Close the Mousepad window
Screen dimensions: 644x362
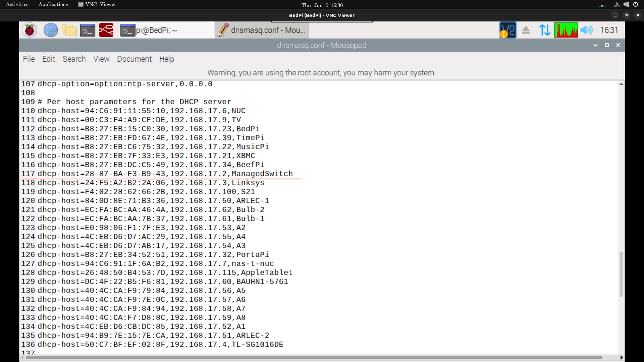[618, 45]
